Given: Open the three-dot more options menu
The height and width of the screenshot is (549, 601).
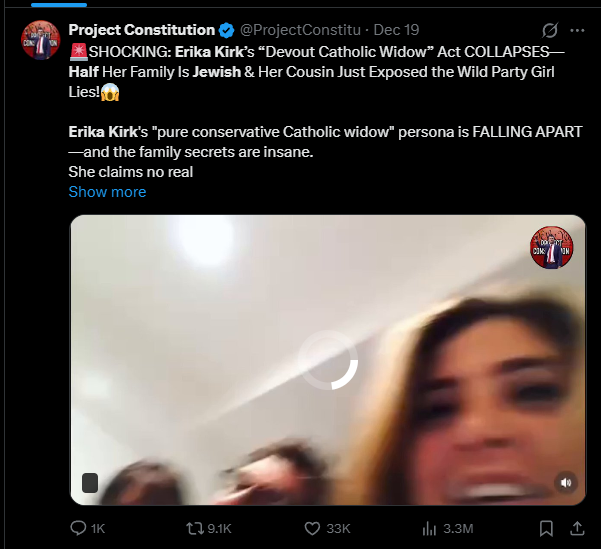Looking at the screenshot, I should 577,30.
